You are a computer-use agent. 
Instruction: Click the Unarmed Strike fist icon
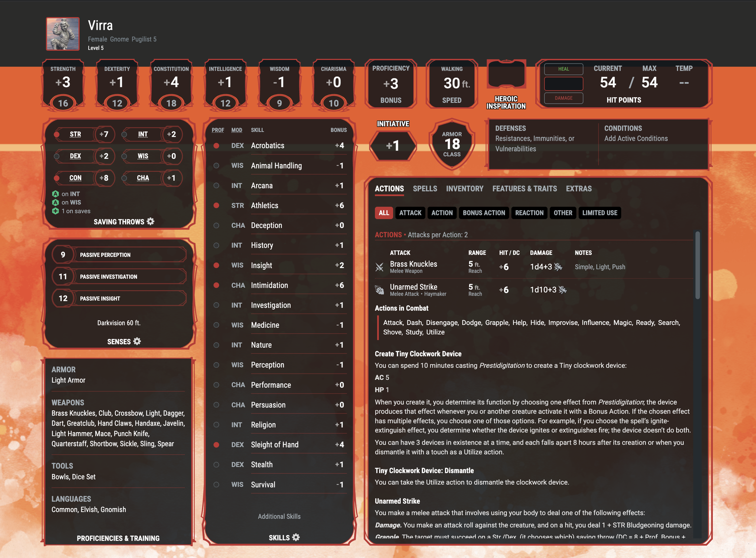[380, 290]
